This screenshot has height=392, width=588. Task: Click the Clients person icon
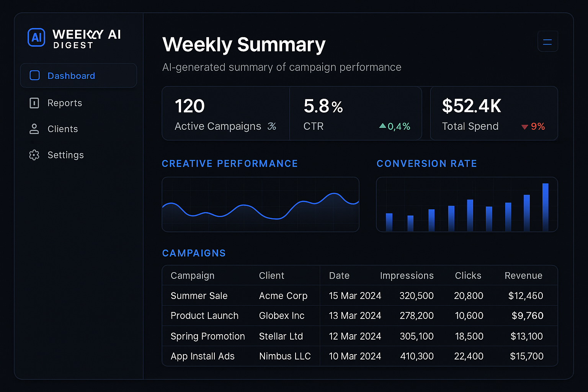click(34, 129)
